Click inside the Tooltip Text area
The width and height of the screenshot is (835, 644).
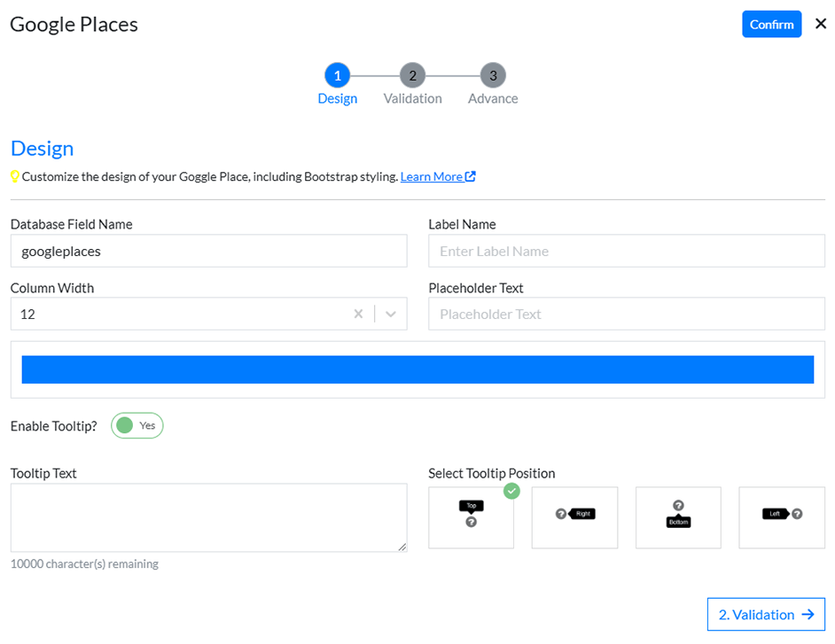coord(208,517)
